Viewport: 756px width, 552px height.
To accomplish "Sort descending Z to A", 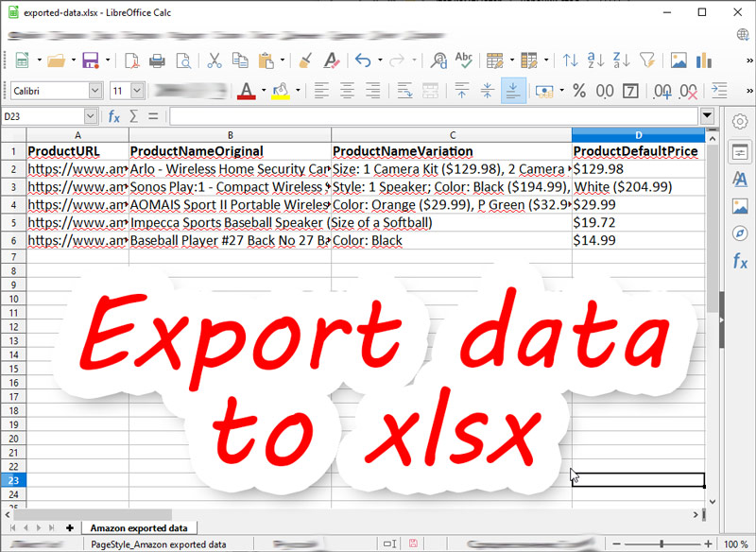I will (622, 60).
